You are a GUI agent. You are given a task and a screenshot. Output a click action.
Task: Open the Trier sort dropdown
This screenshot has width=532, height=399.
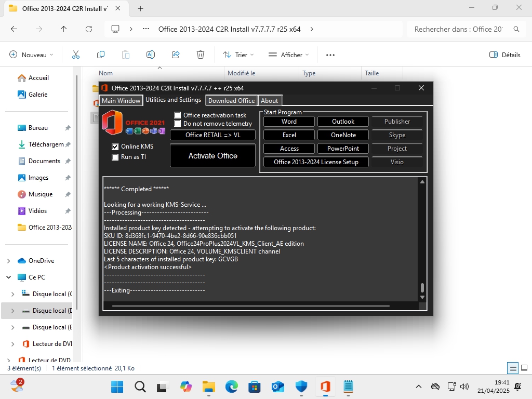tap(238, 55)
